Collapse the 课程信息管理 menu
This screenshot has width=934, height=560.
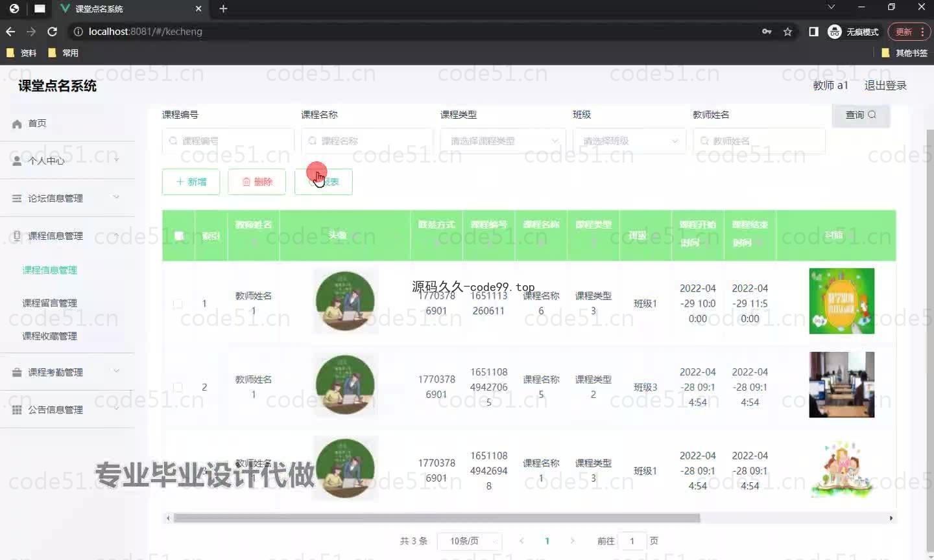pos(67,235)
